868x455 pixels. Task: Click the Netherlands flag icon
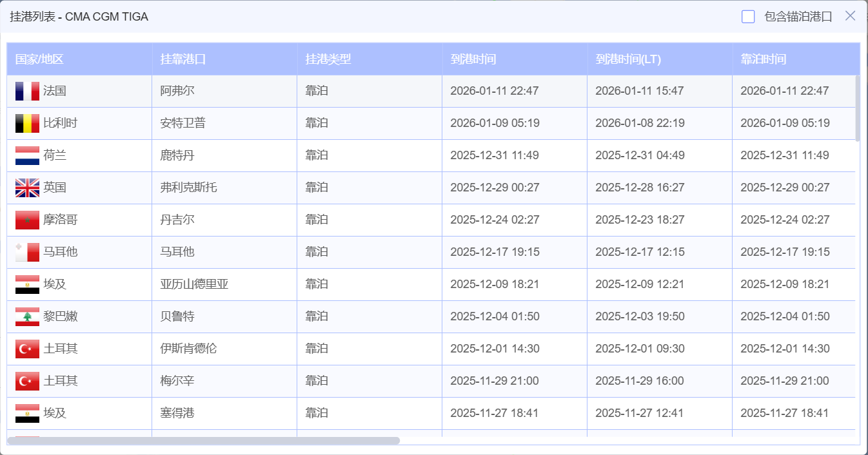pos(27,155)
